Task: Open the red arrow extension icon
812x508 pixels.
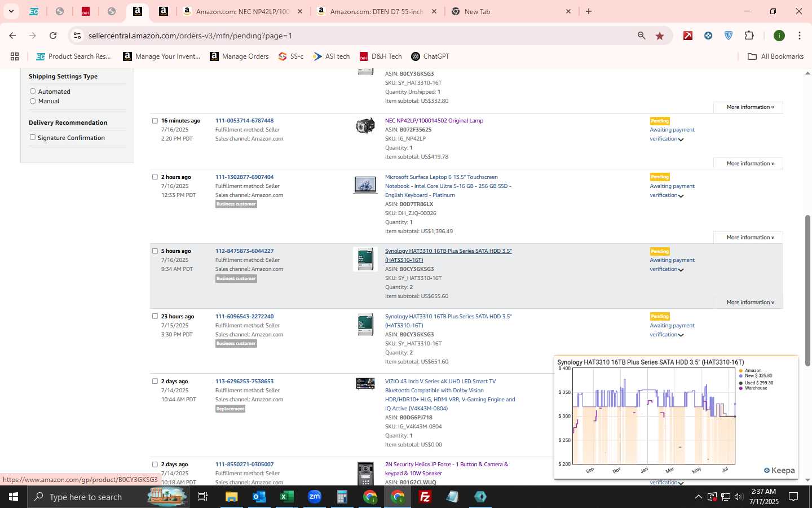Action: coord(688,36)
